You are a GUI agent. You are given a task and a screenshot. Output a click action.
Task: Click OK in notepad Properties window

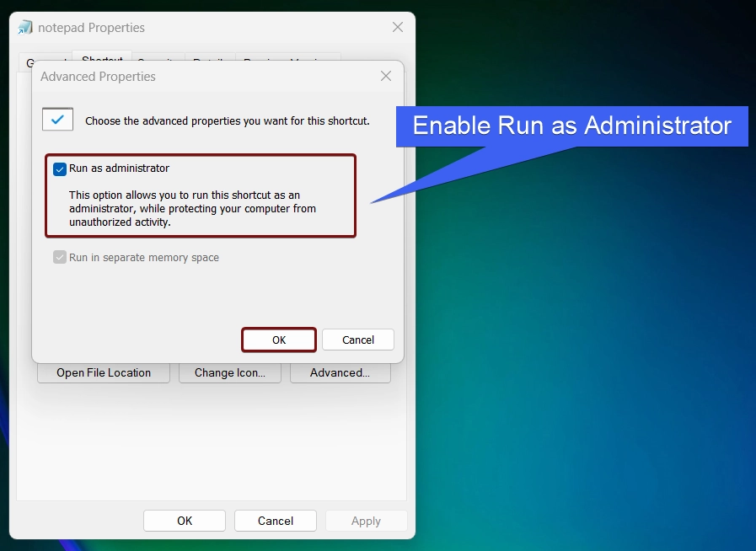click(185, 521)
